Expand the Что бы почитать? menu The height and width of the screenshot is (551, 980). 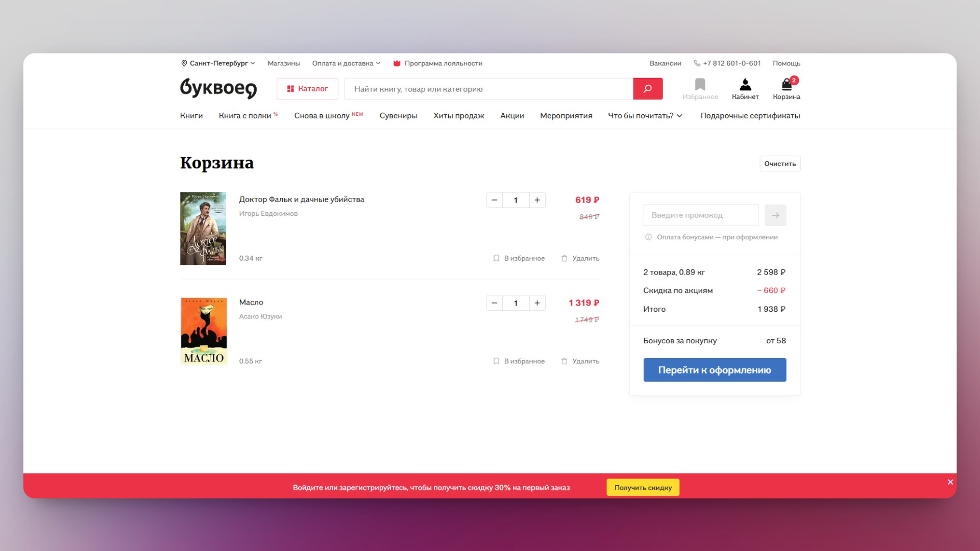645,116
